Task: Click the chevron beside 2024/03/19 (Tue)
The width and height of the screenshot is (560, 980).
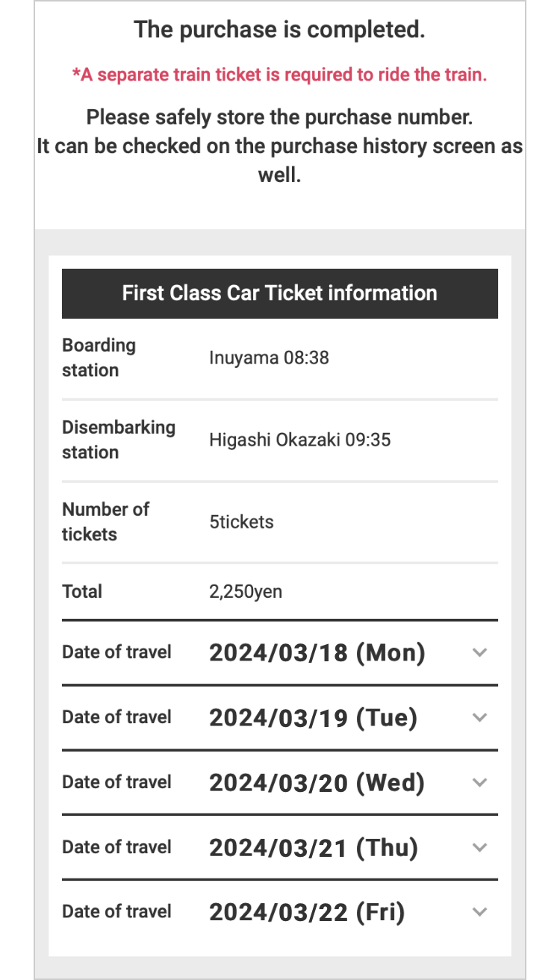Action: [480, 717]
